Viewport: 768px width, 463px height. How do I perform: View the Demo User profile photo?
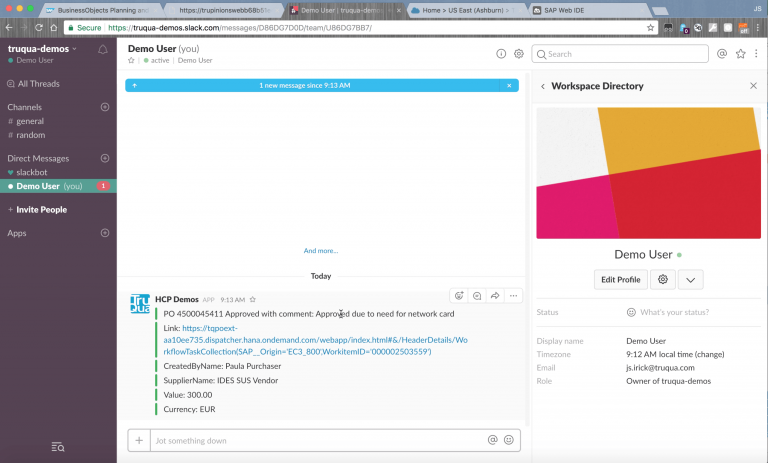pyautogui.click(x=648, y=173)
